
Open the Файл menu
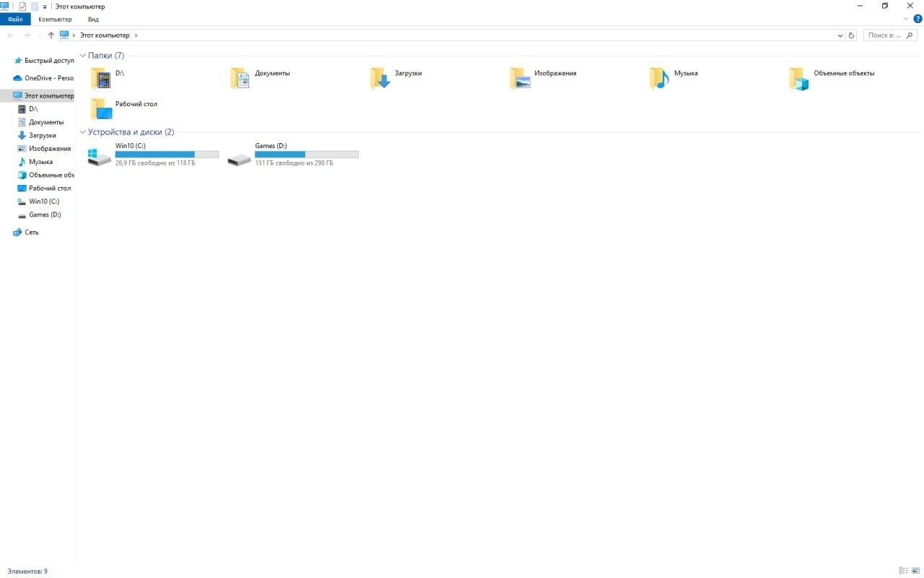click(15, 20)
